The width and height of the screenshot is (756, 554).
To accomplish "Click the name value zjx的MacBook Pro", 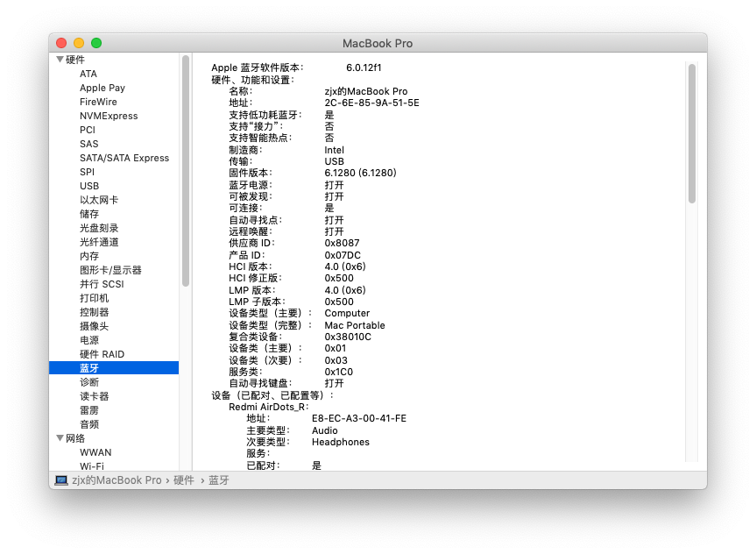I will (366, 91).
